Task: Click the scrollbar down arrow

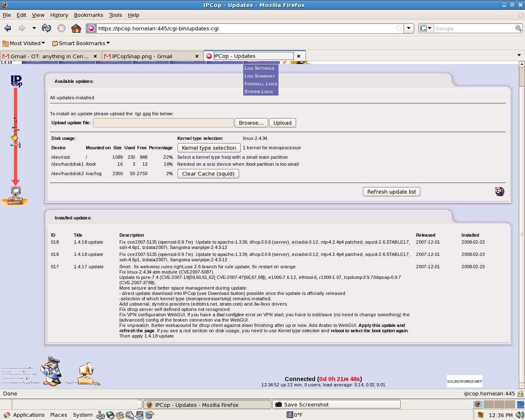Action: (x=522, y=386)
